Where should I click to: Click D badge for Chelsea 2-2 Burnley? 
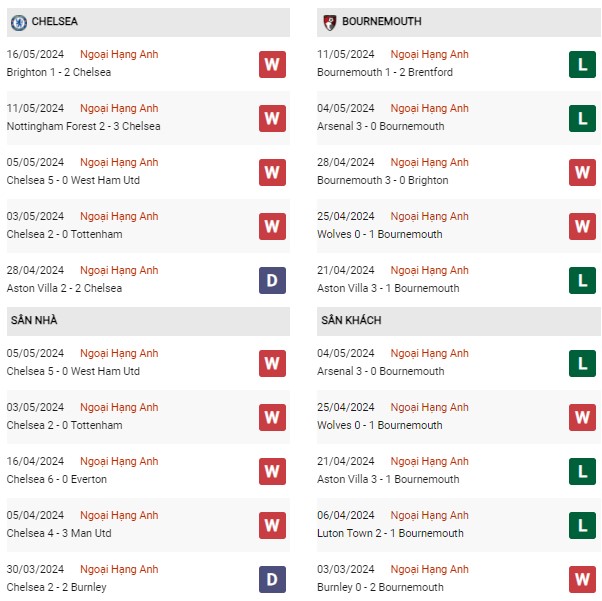pyautogui.click(x=272, y=579)
